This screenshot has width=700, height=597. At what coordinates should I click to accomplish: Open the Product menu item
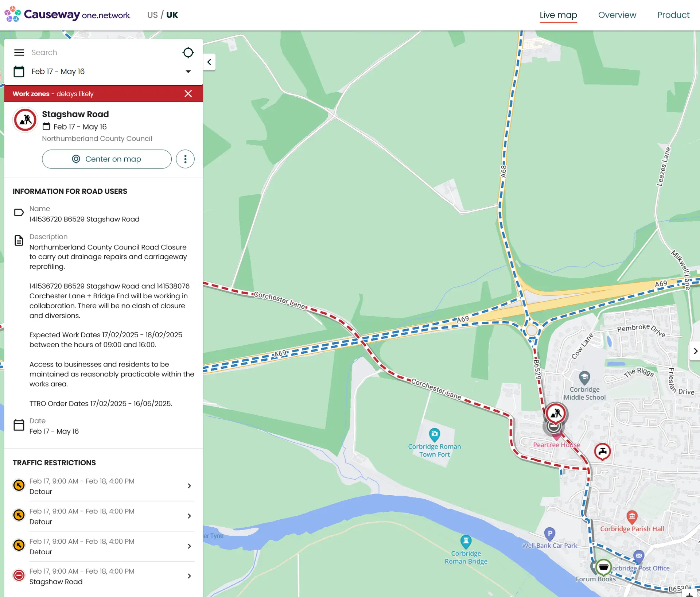[673, 15]
